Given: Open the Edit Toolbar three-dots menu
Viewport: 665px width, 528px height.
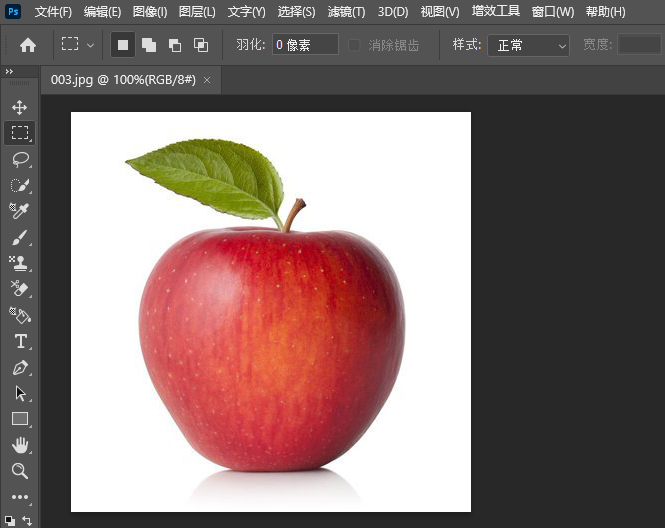Looking at the screenshot, I should 20,497.
